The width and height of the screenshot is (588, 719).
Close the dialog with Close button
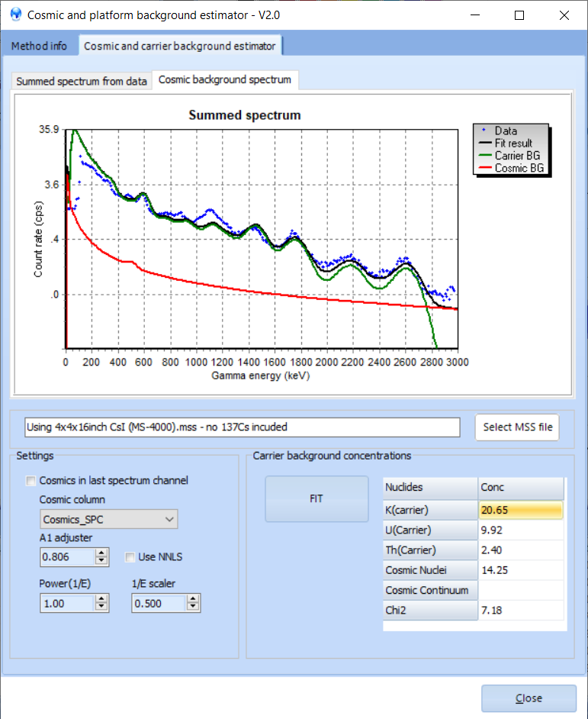coord(529,698)
